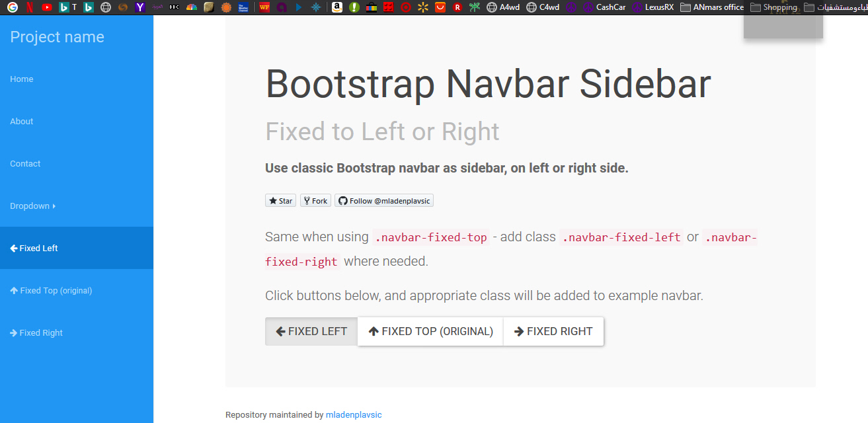
Task: Select the FIXED LEFT layout option
Action: tap(311, 331)
